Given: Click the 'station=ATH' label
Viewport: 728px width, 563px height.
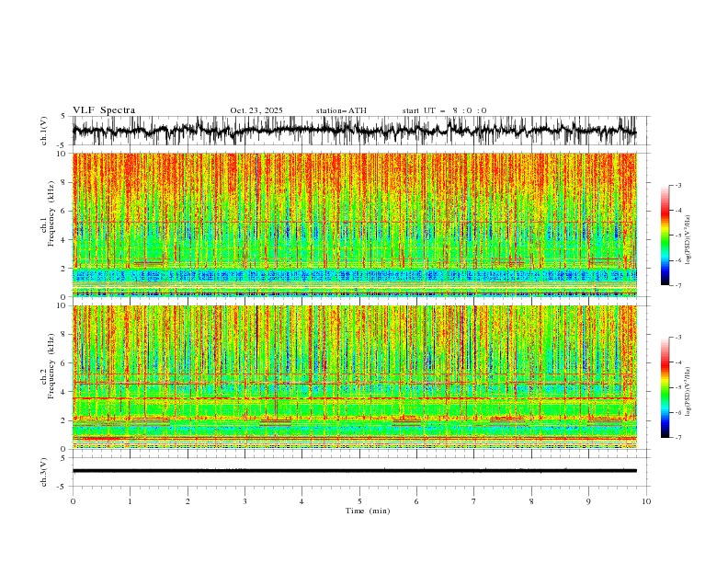Looking at the screenshot, I should [x=341, y=110].
